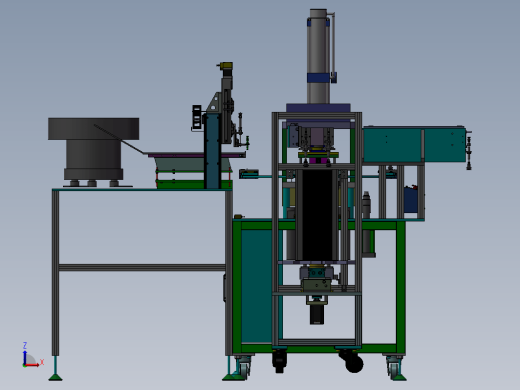This screenshot has height=390, width=520.
Task: Select the tall gray cylinder atop the press
Action: tap(318, 56)
